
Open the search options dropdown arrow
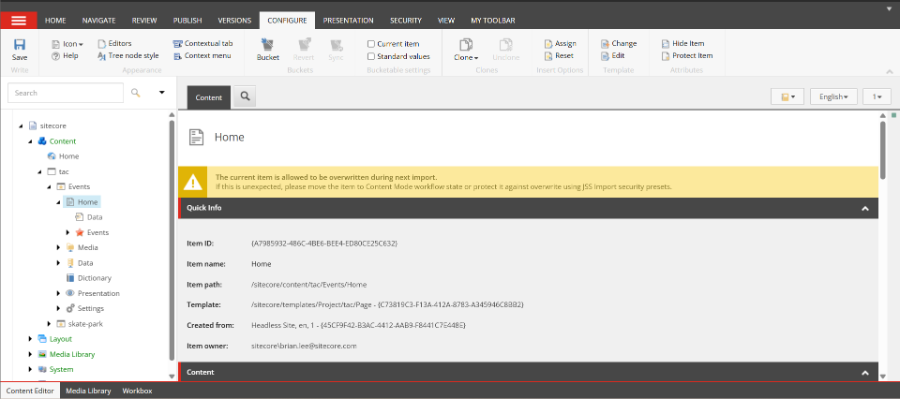coord(162,92)
